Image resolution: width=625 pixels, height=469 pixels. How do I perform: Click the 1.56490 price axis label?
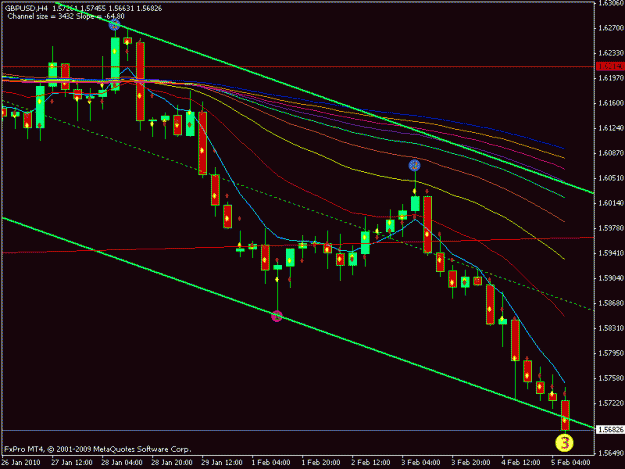(611, 453)
